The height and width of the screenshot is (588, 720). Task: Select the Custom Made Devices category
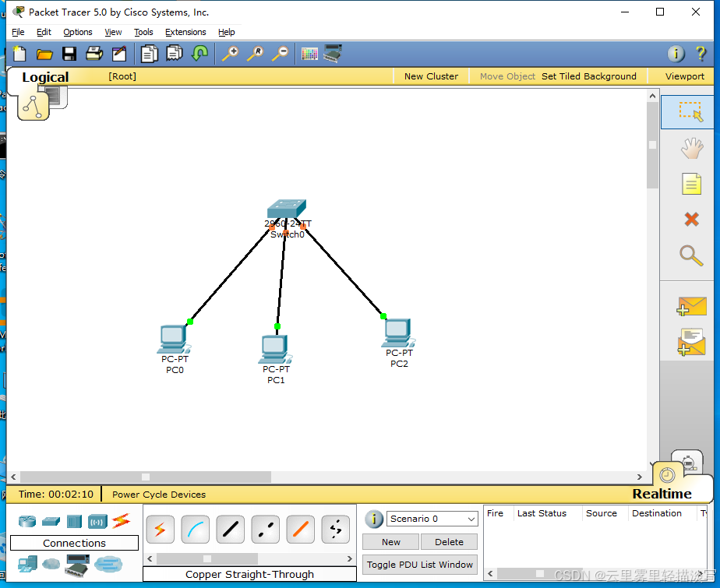point(77,565)
